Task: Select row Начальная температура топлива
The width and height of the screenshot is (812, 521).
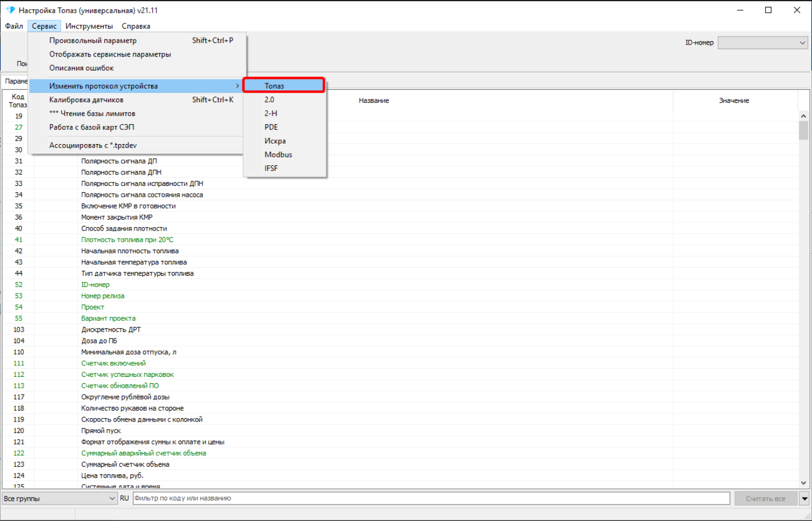Action: pos(401,263)
